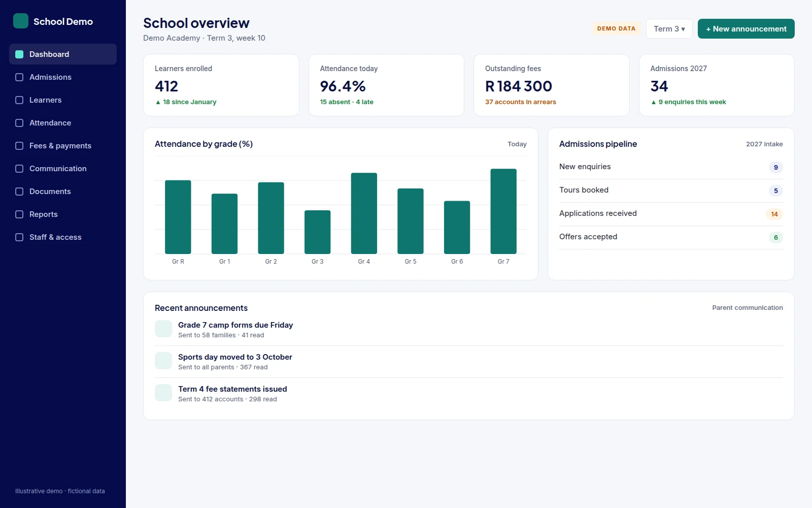The width and height of the screenshot is (812, 508).
Task: Click the '2027 intake' label
Action: pos(764,144)
